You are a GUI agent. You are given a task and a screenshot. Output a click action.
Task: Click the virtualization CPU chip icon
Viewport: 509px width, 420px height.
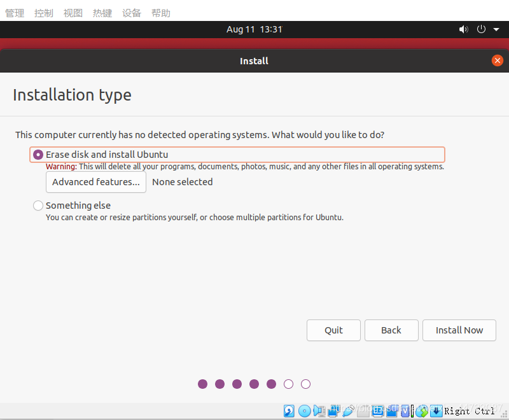click(x=405, y=411)
